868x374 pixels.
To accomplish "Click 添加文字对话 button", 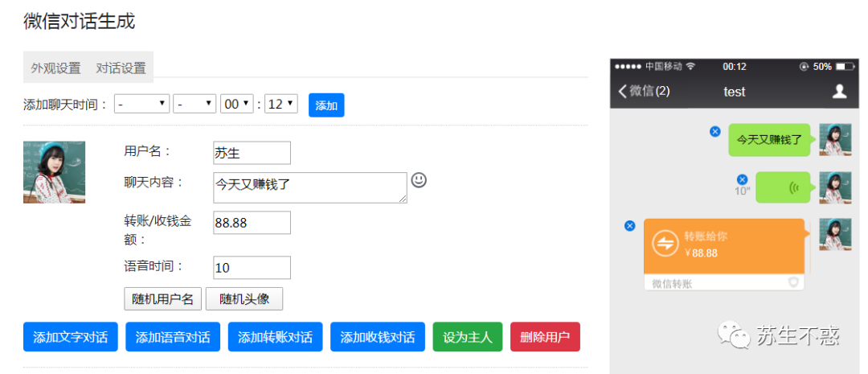I will (x=70, y=337).
